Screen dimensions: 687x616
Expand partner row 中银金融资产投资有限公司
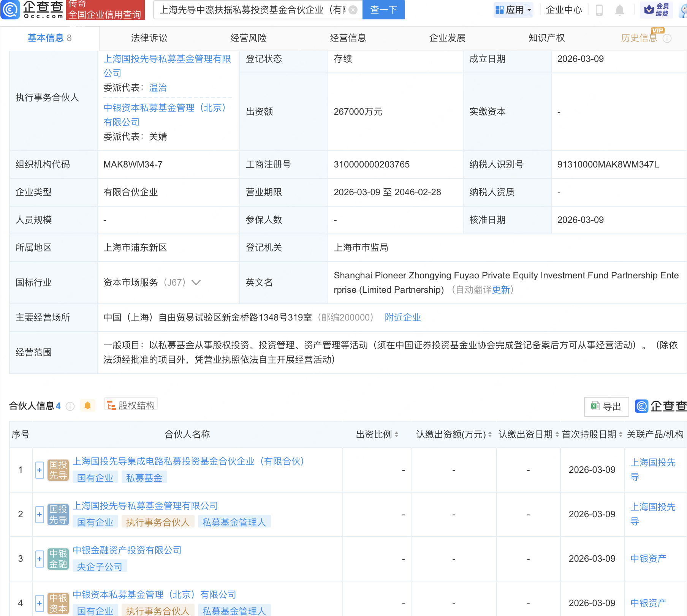click(x=40, y=559)
